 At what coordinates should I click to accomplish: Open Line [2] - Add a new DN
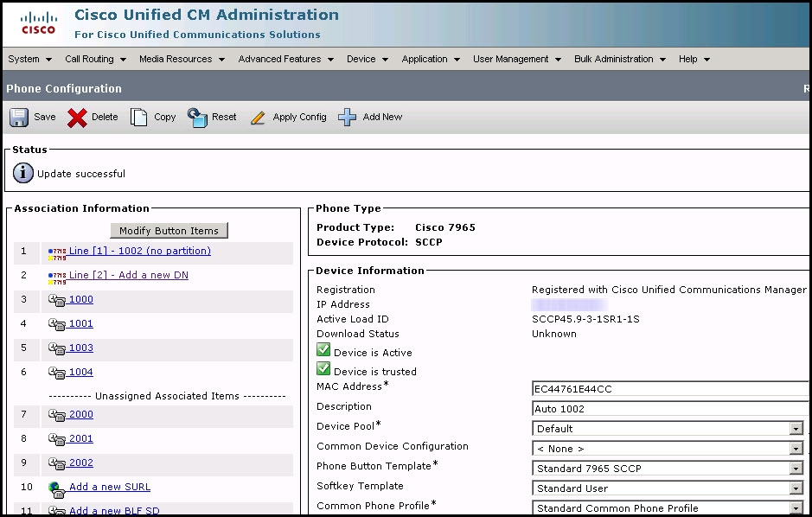coord(129,275)
